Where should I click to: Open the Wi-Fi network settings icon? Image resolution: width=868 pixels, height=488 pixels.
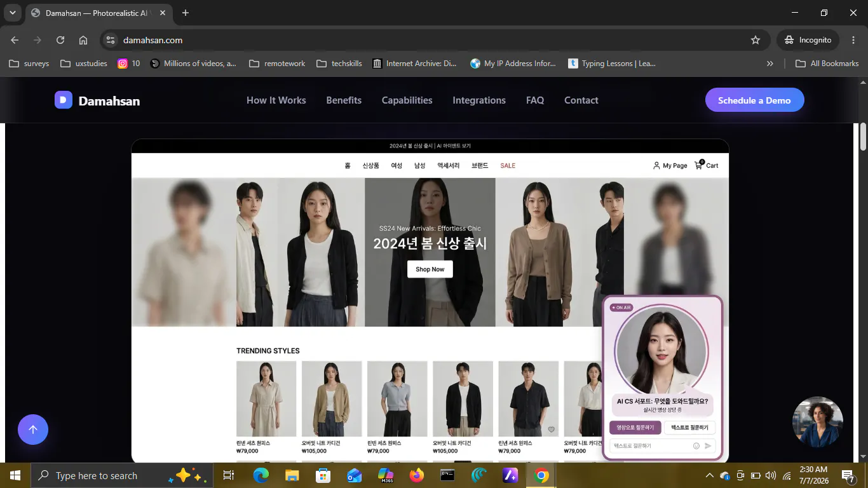pyautogui.click(x=787, y=475)
